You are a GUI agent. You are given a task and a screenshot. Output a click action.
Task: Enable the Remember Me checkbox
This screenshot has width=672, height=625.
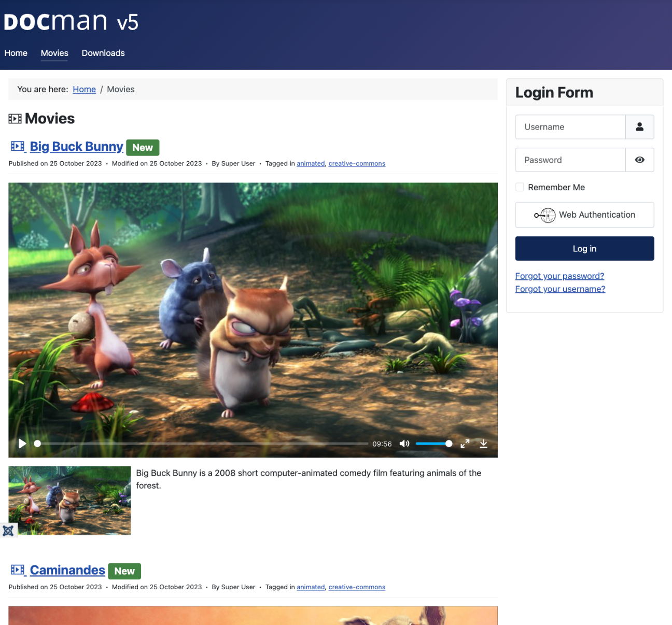[520, 187]
